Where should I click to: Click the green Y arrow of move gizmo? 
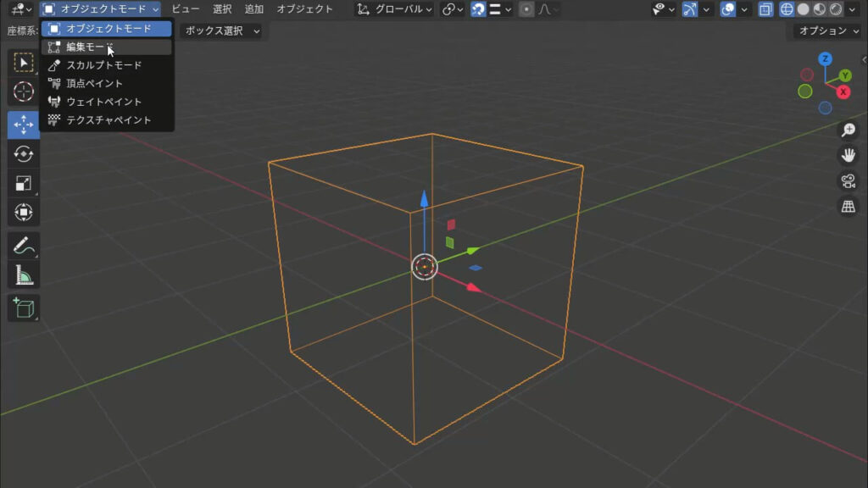(472, 251)
